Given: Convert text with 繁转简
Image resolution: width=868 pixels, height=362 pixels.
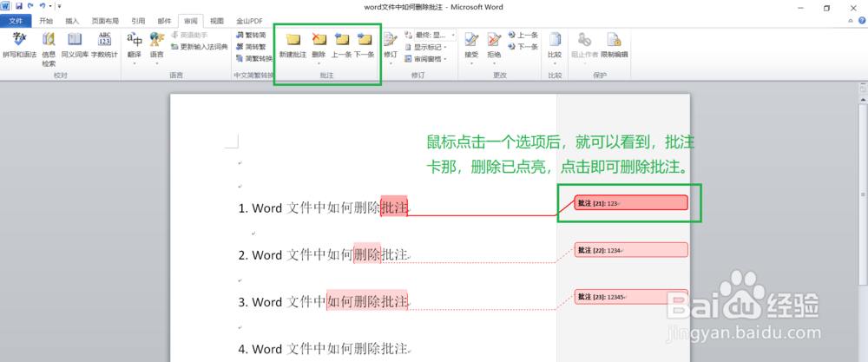Looking at the screenshot, I should click(x=250, y=35).
